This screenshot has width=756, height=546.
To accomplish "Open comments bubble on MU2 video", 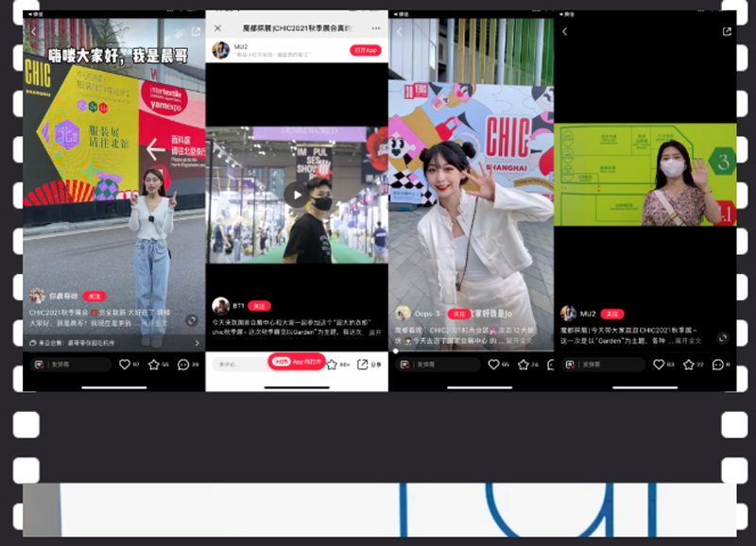I will coord(718,365).
